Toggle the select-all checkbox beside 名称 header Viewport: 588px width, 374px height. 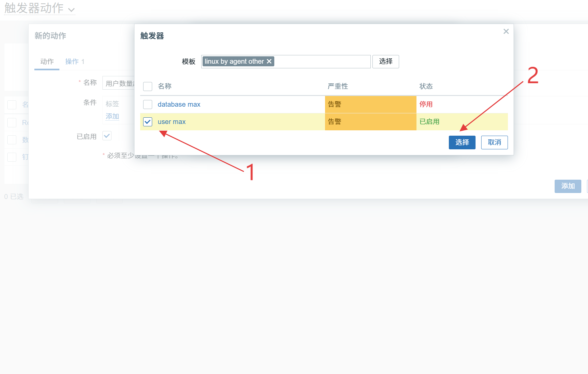click(148, 86)
